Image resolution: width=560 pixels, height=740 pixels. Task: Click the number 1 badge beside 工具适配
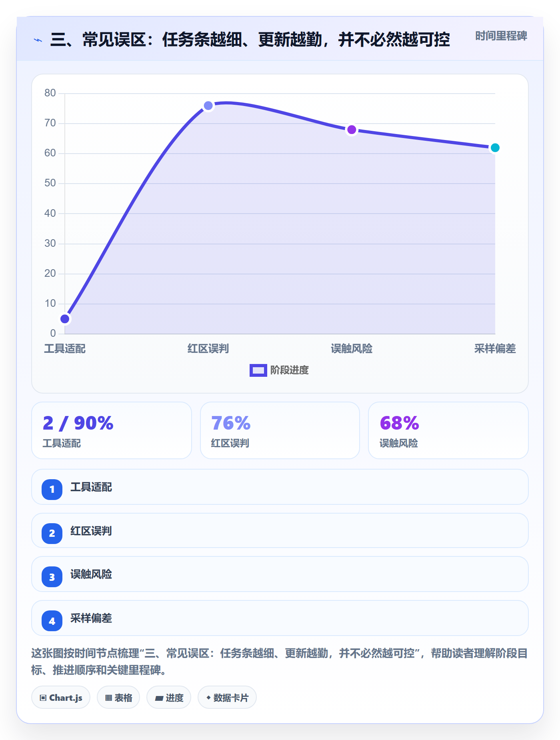52,489
